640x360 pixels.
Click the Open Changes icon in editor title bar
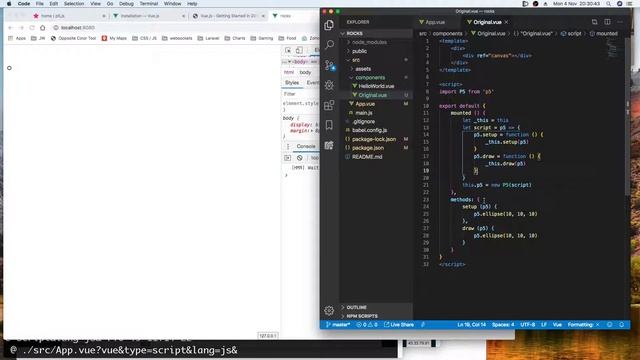pos(594,22)
